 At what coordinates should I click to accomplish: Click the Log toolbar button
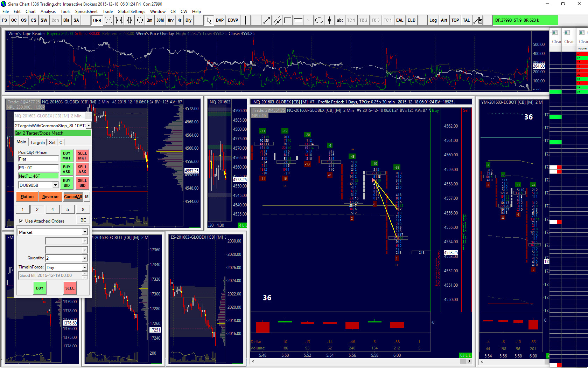[x=433, y=20]
